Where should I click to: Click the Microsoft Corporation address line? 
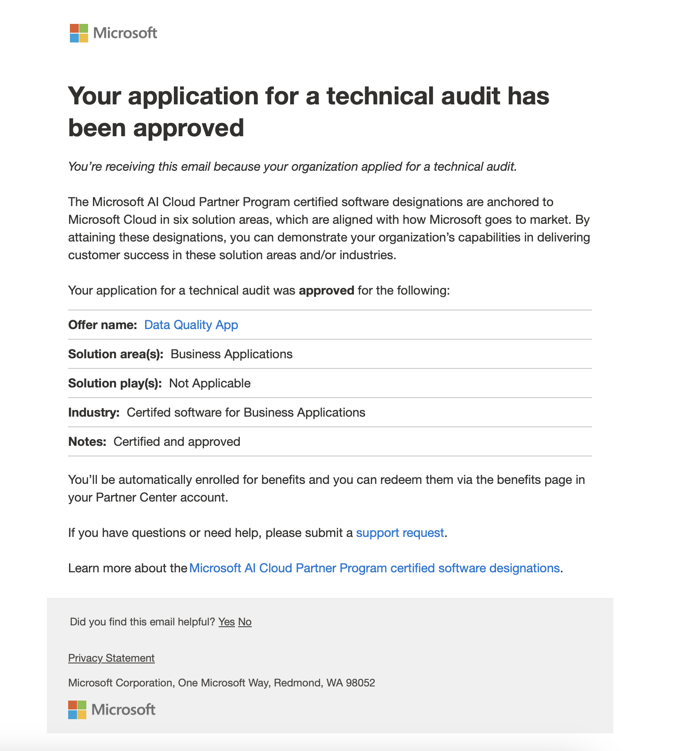[222, 683]
